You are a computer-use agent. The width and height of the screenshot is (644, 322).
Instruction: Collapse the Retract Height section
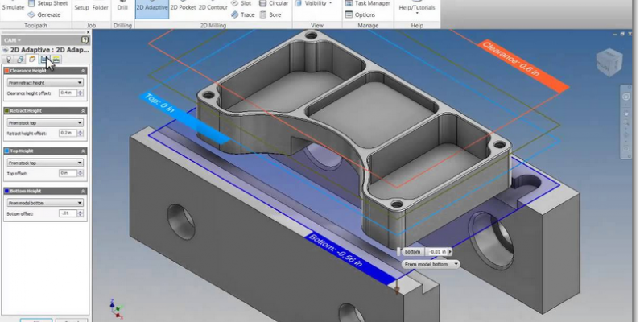[x=85, y=110]
